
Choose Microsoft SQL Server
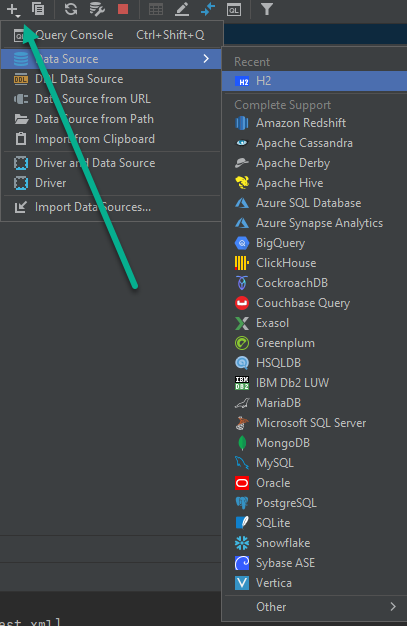314,423
